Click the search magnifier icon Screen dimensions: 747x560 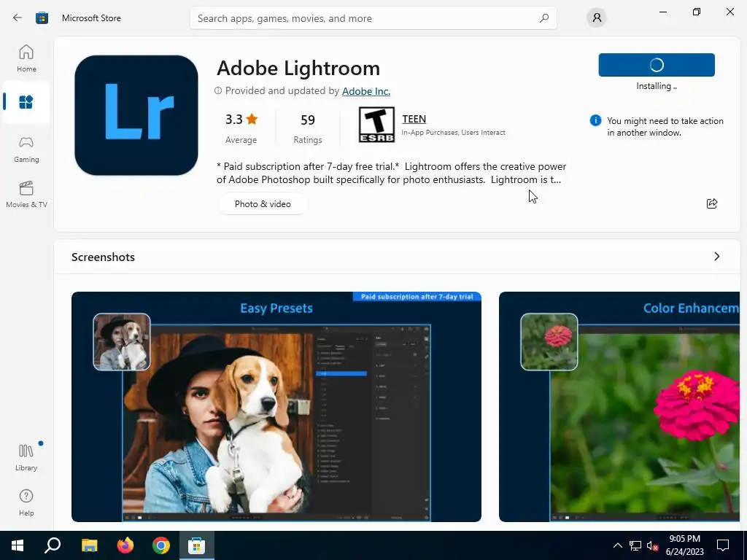544,18
